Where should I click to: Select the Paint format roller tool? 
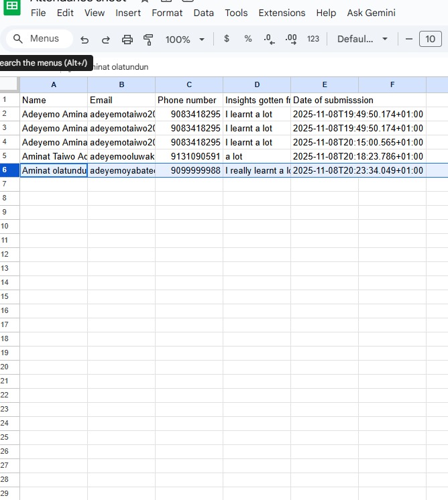(148, 40)
